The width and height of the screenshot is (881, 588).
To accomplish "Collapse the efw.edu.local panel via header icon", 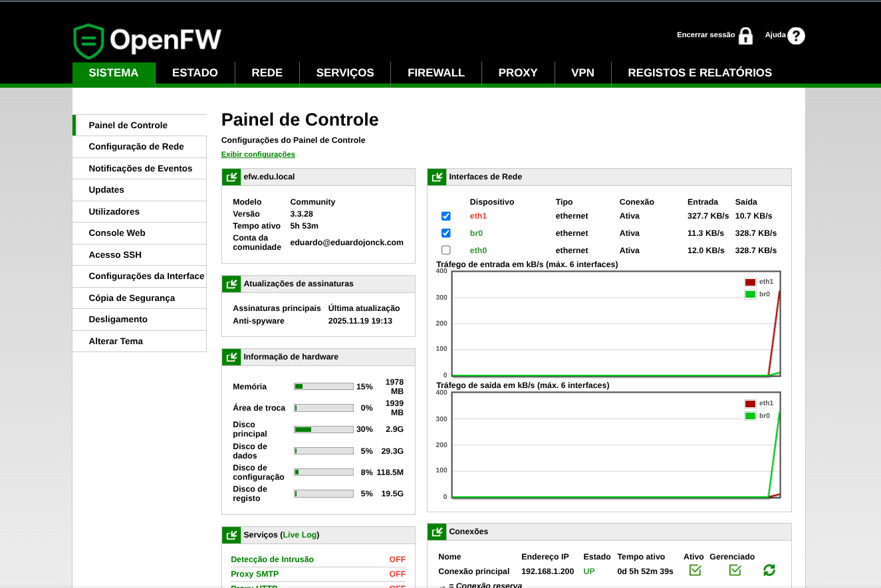I will [231, 177].
